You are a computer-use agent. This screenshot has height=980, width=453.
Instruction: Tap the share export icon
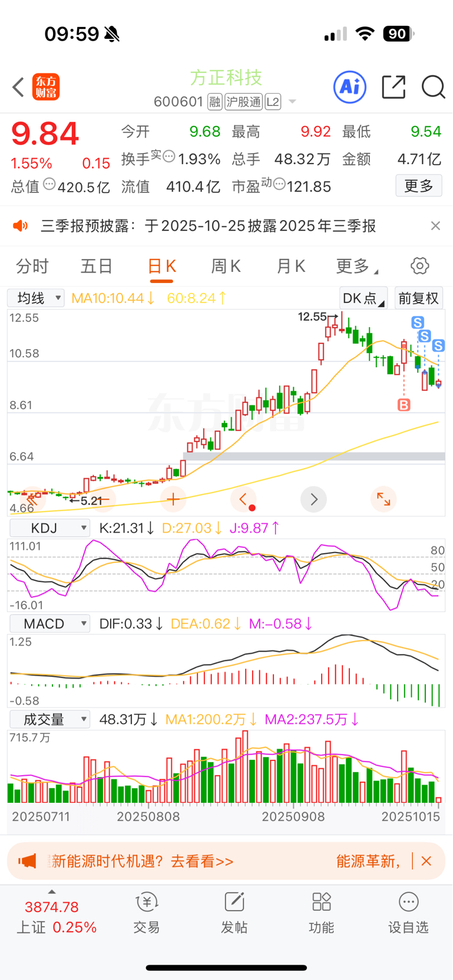click(394, 87)
